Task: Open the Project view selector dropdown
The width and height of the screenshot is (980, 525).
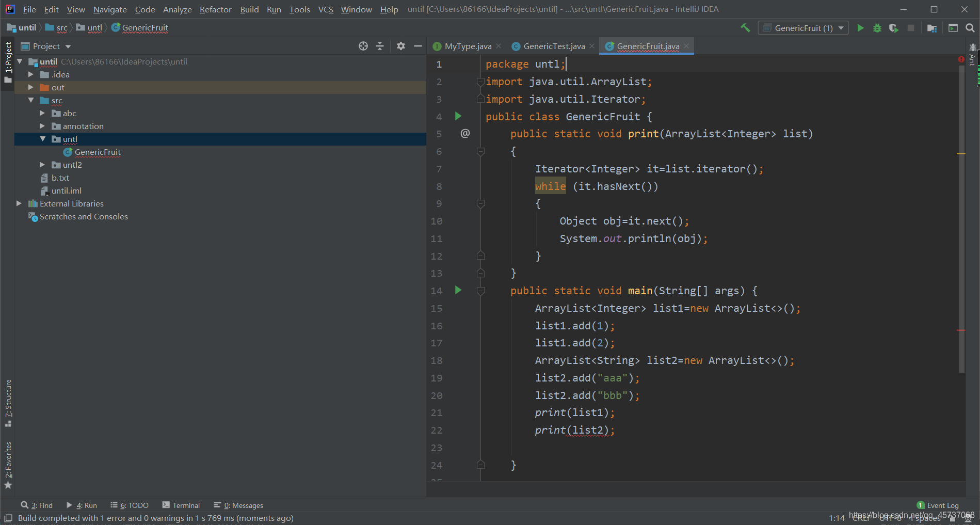Action: coord(45,46)
